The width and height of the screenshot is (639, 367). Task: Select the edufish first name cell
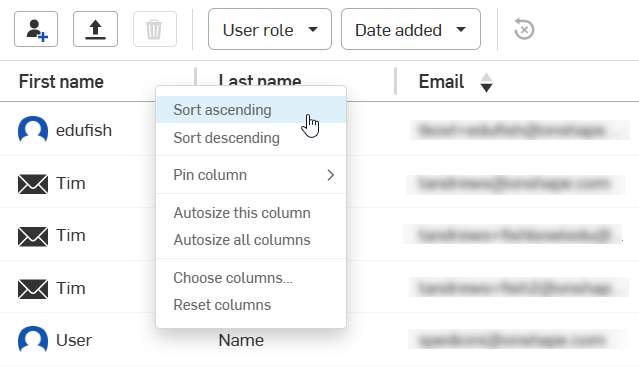pos(84,131)
